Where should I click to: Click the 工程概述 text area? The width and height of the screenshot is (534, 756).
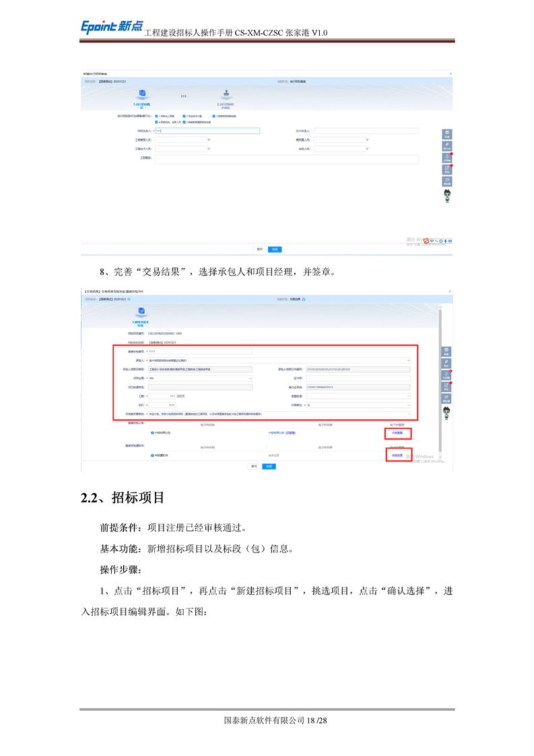click(286, 160)
